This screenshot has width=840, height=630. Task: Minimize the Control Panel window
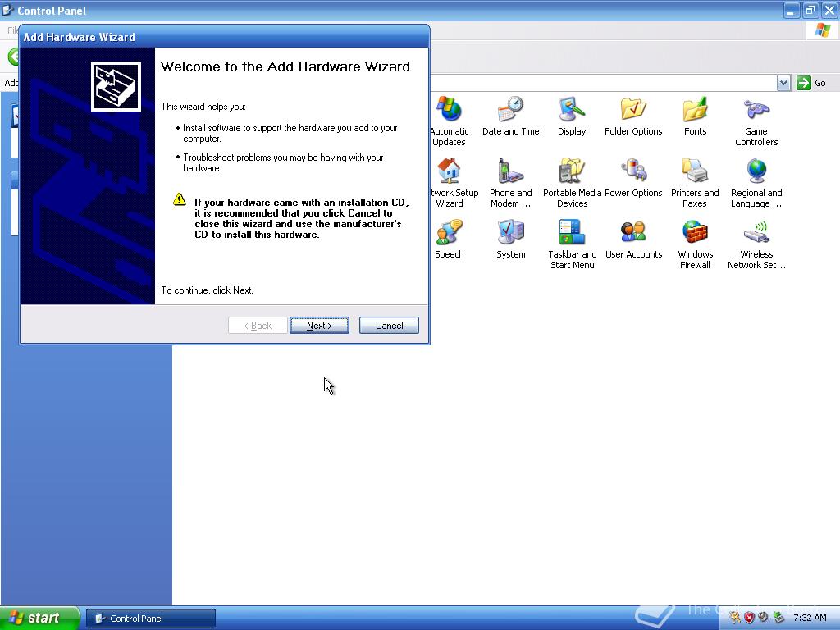(792, 10)
